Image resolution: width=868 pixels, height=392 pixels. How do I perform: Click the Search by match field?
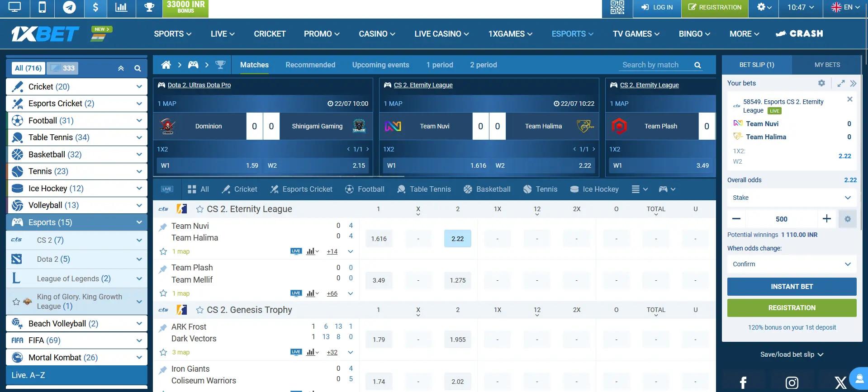click(x=655, y=65)
